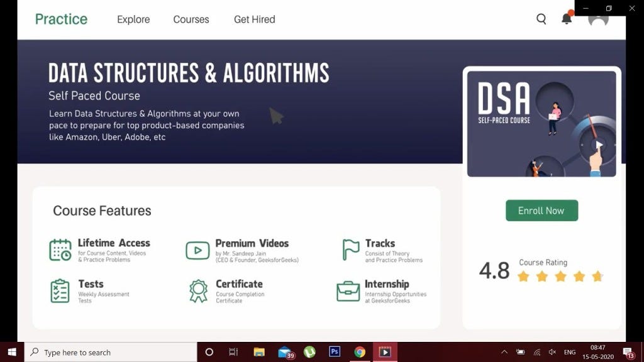Click the Tests checklist icon
Viewport: 644px width, 362px height.
pyautogui.click(x=60, y=291)
